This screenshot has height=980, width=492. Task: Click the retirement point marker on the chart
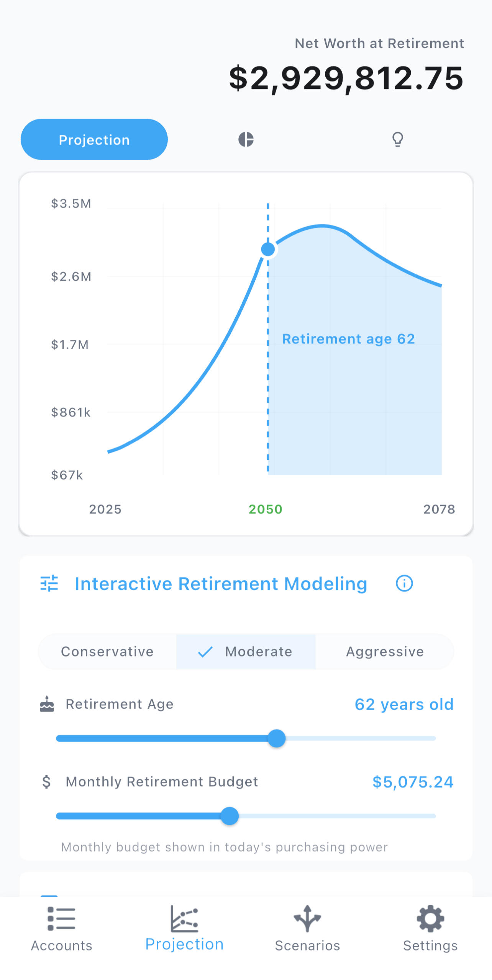[268, 249]
